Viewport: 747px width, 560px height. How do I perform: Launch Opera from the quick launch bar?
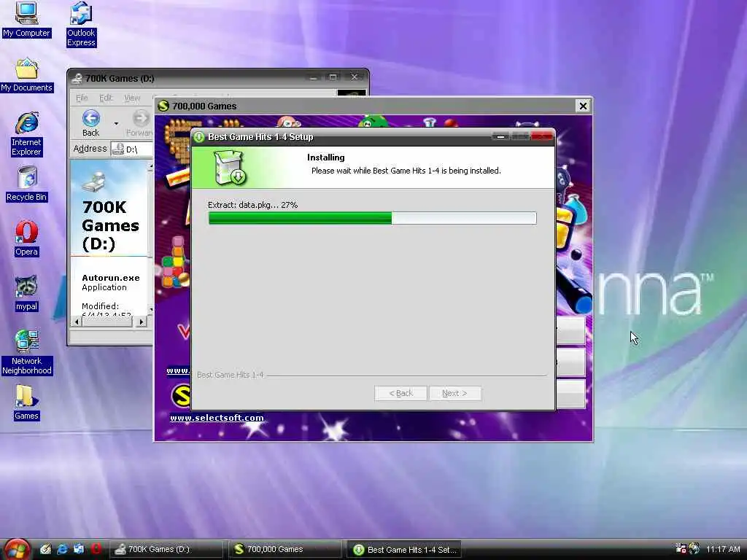pos(96,549)
